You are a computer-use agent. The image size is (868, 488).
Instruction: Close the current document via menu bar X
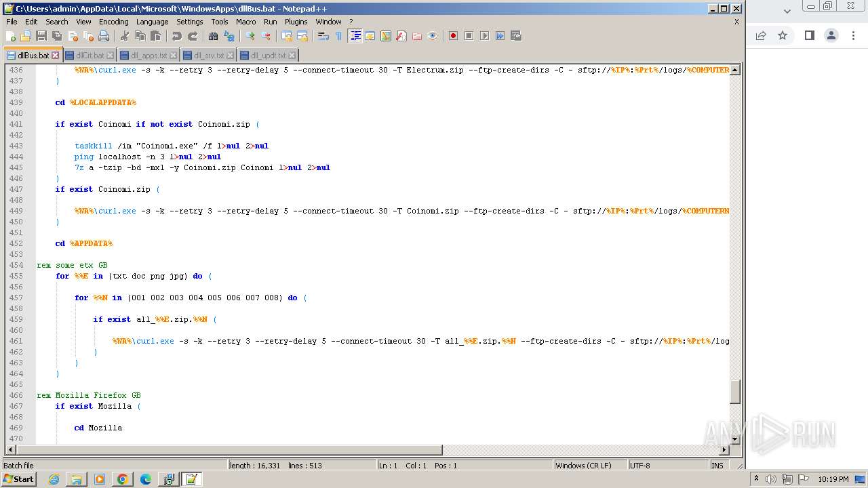(x=736, y=22)
